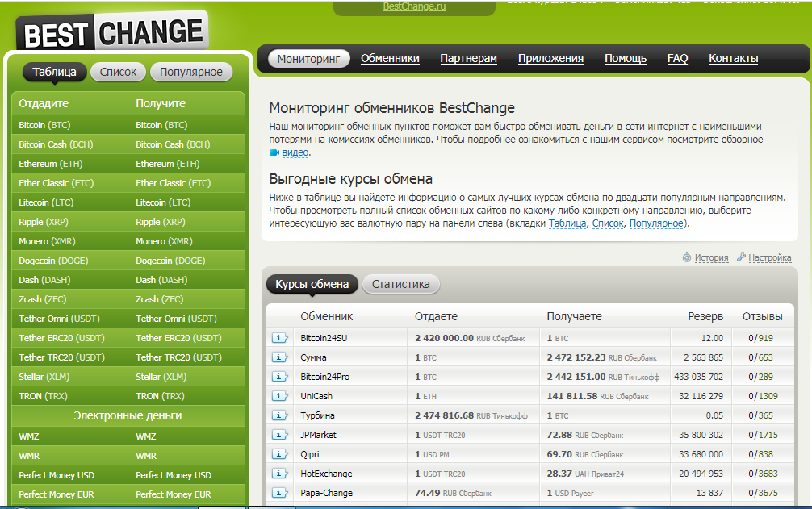Switch to the Популярное tab
Viewport: 812px width, 509px height.
[191, 72]
